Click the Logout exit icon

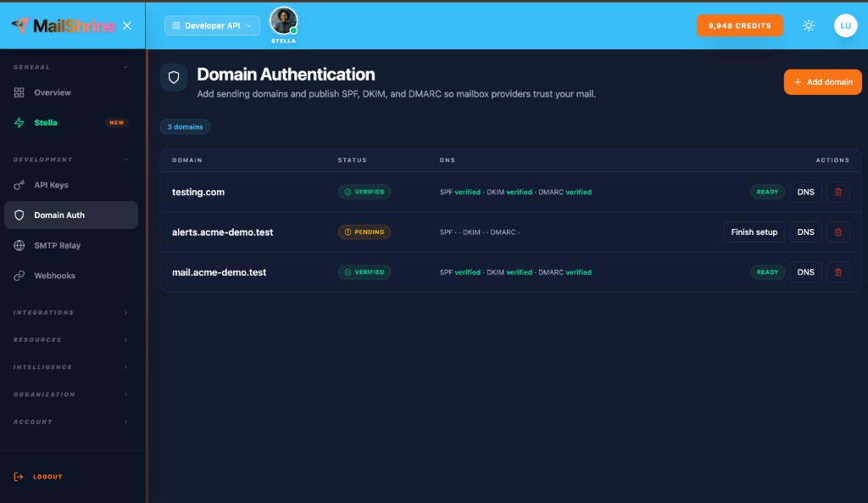19,477
